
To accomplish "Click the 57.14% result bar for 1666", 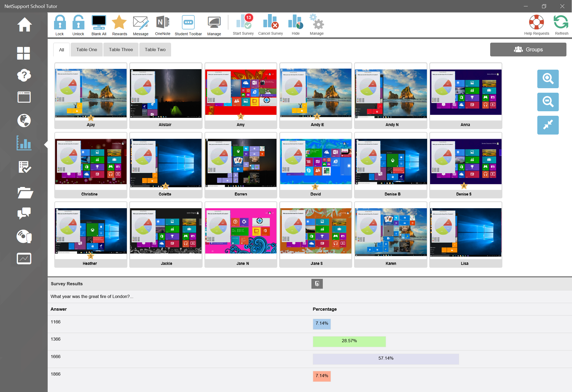I will click(x=386, y=359).
